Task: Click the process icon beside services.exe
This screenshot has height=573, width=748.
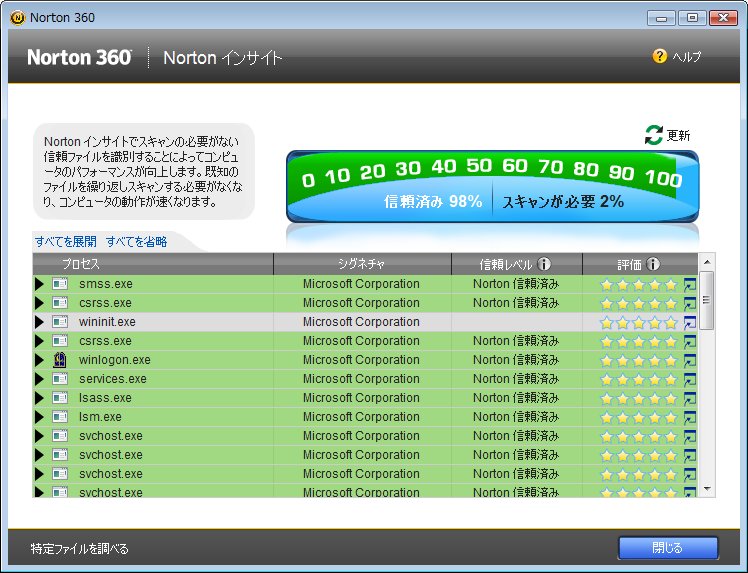Action: [x=60, y=379]
